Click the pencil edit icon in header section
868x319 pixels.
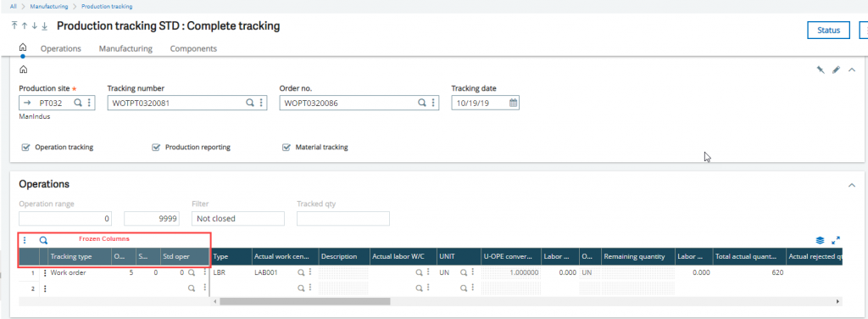click(x=837, y=70)
